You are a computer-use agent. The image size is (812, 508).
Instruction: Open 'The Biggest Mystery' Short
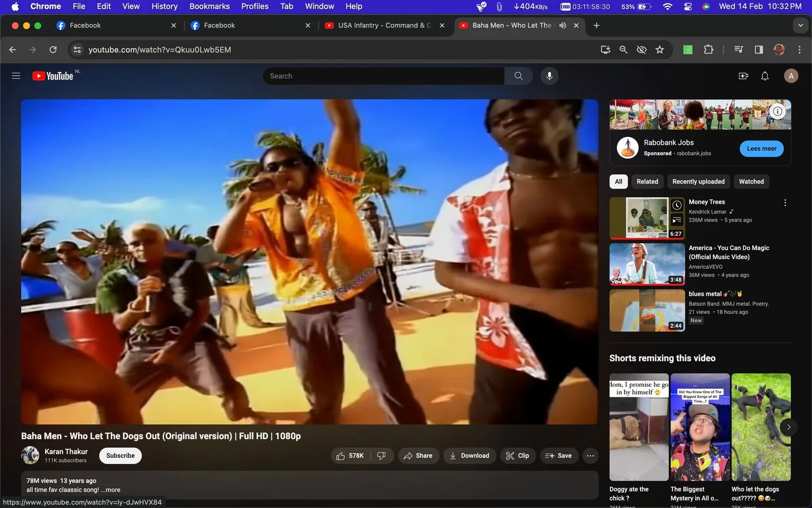pos(700,427)
